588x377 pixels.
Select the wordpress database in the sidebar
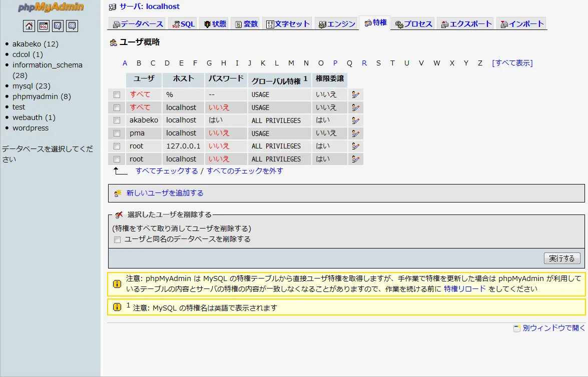tap(31, 127)
